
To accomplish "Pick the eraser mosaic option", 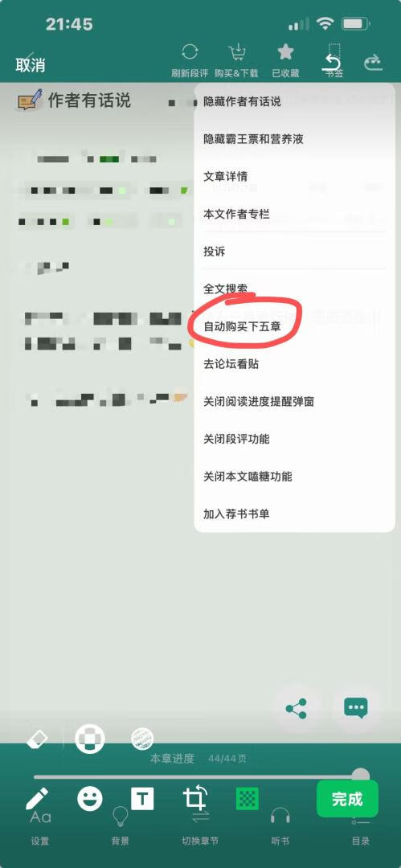I will (x=37, y=739).
